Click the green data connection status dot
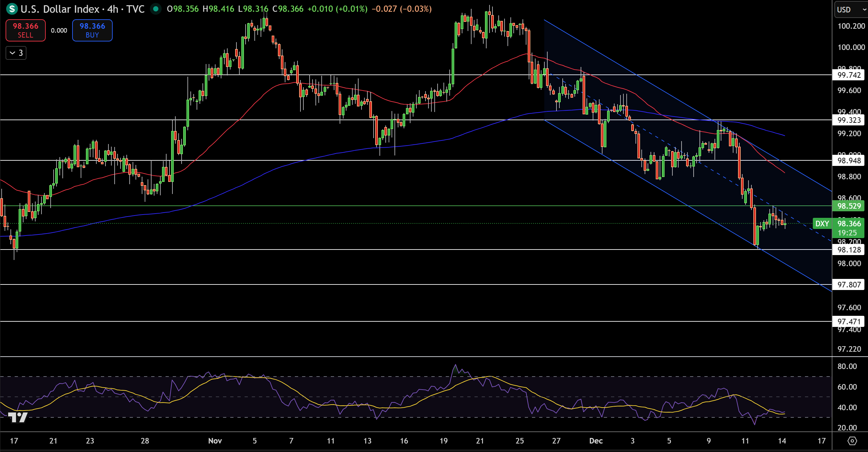This screenshot has width=868, height=452. [155, 9]
